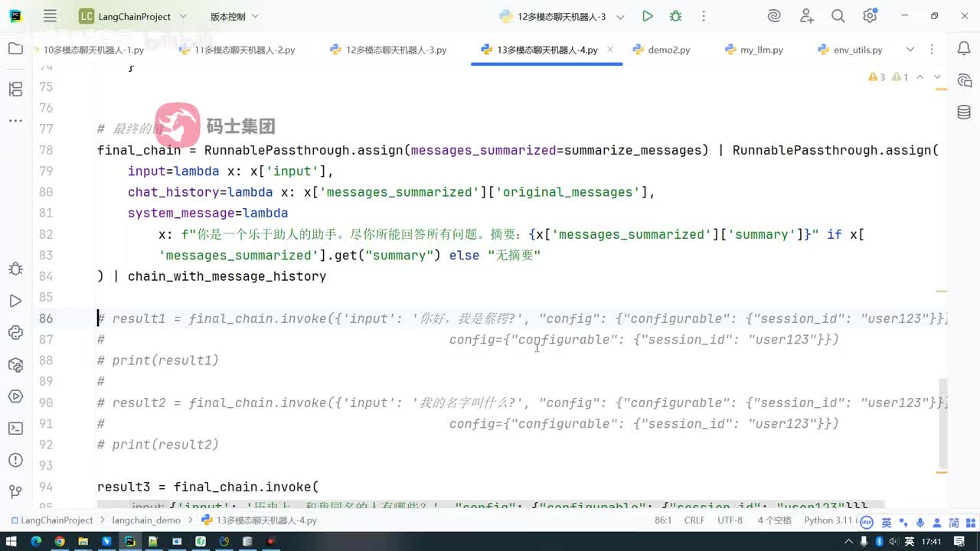This screenshot has height=551, width=980.
Task: Click the editor vertical scrollbar thumb
Action: pyautogui.click(x=943, y=423)
